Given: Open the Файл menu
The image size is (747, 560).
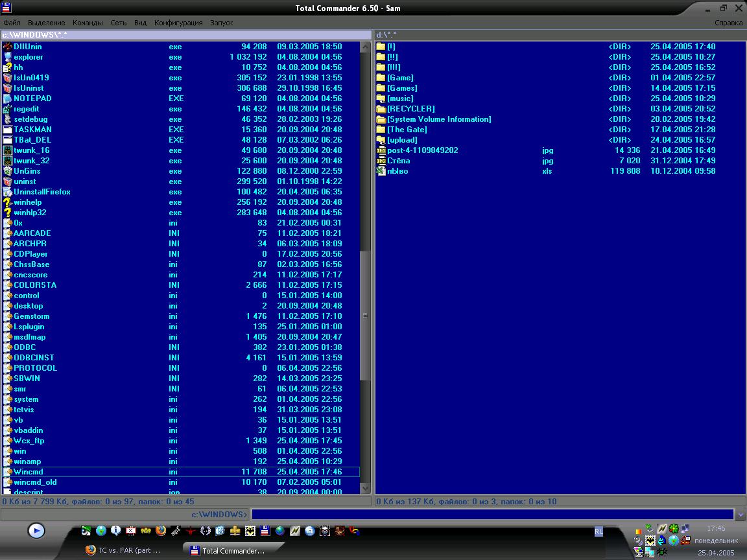Looking at the screenshot, I should (x=12, y=23).
